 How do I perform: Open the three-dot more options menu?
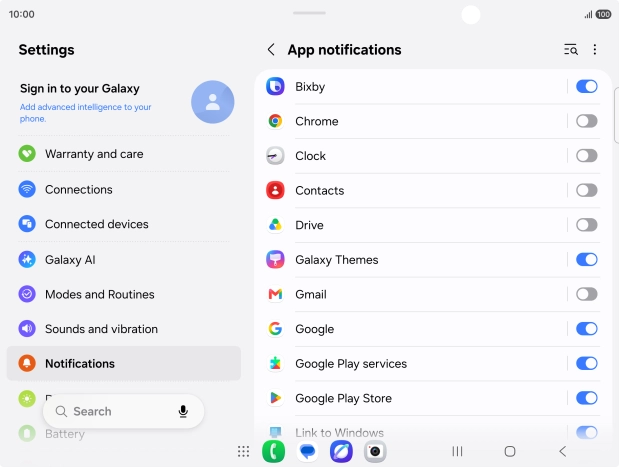pos(595,50)
